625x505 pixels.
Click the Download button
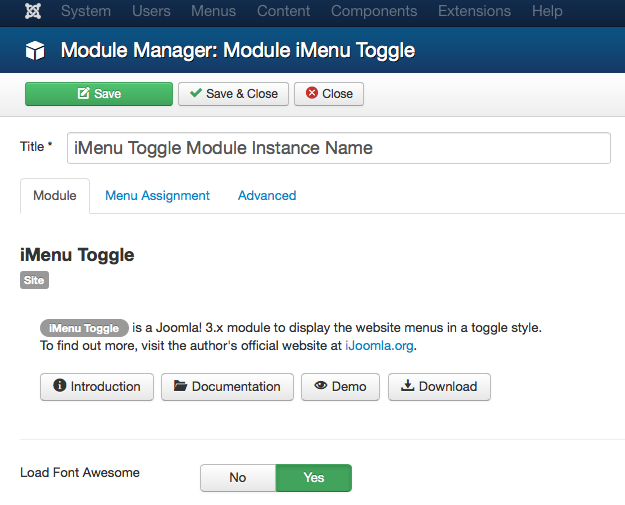[x=439, y=387]
